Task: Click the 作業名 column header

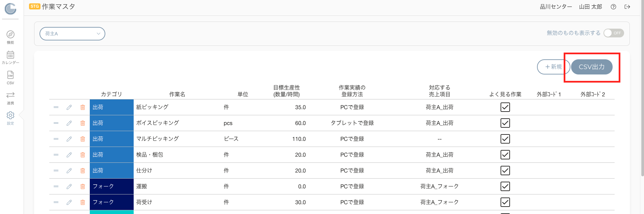Action: 177,94
